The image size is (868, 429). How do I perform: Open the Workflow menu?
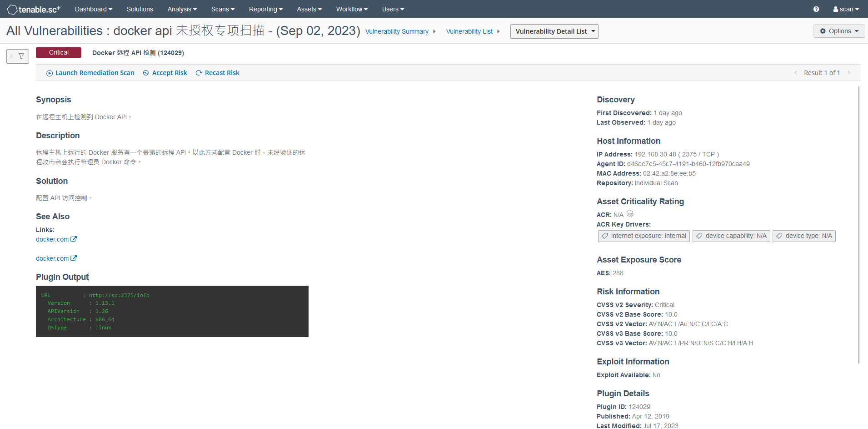pyautogui.click(x=351, y=9)
